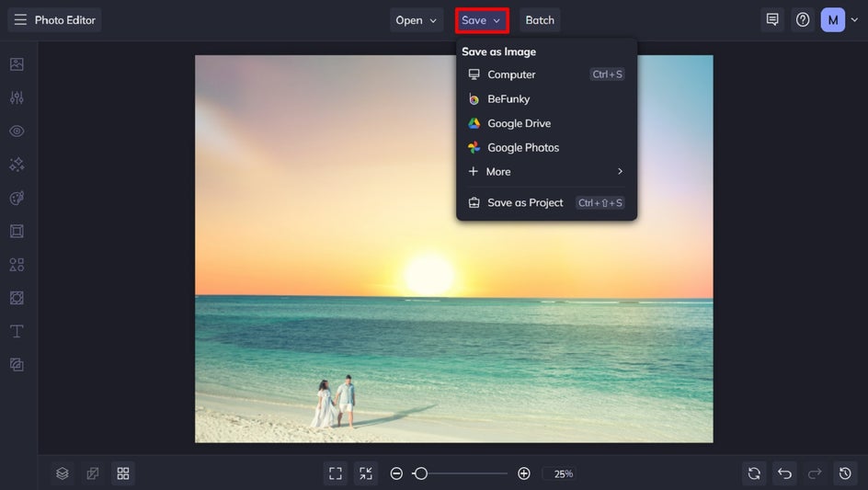Save image to Google Drive
Image resolution: width=868 pixels, height=490 pixels.
click(546, 123)
